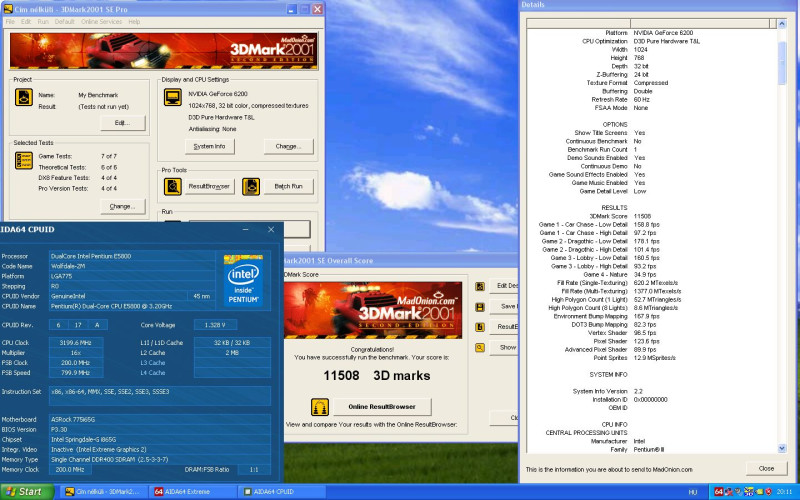
Task: Click the Details window scrollbar up arrow
Action: (782, 23)
